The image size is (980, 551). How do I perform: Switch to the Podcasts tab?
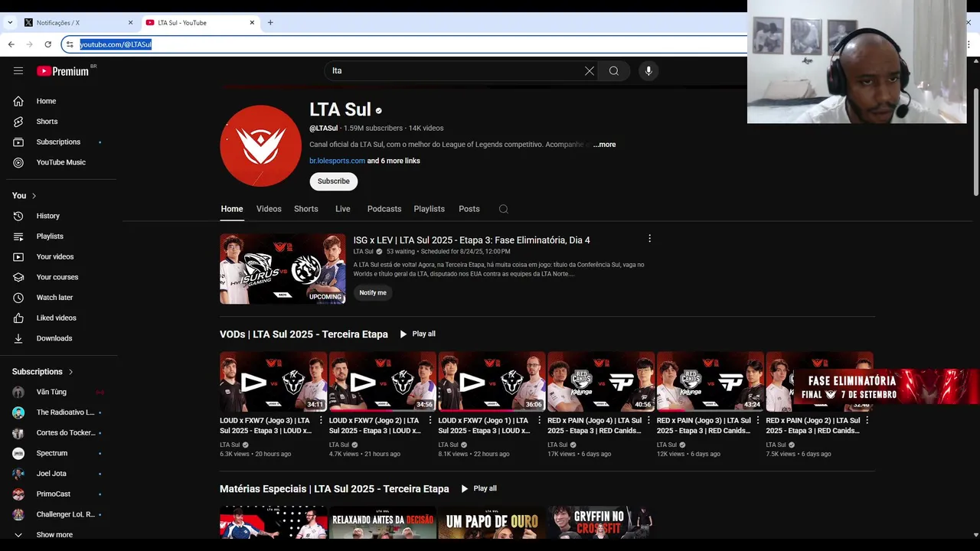384,209
